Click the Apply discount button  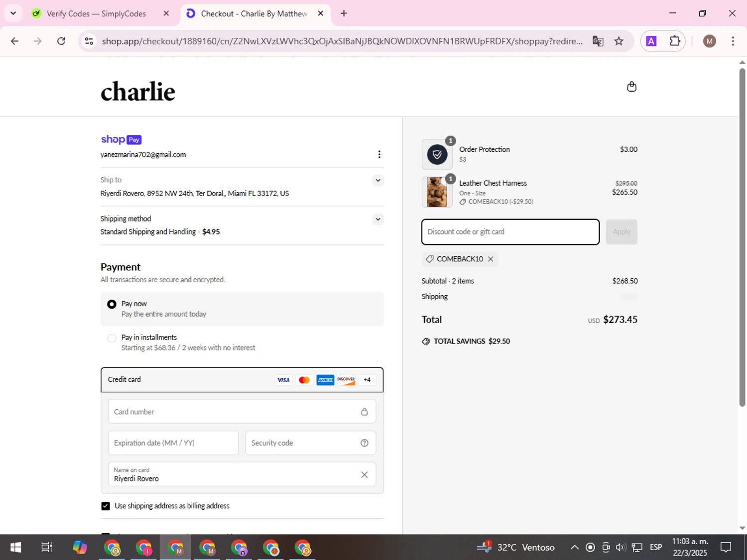click(622, 232)
